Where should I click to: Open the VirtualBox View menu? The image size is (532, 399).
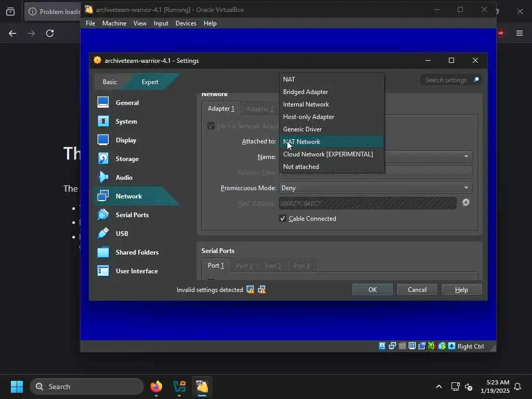click(140, 23)
